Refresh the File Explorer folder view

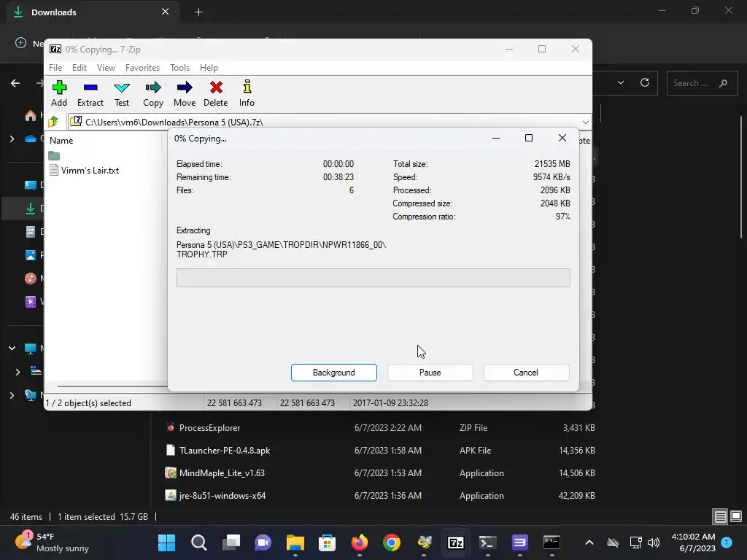tap(645, 82)
